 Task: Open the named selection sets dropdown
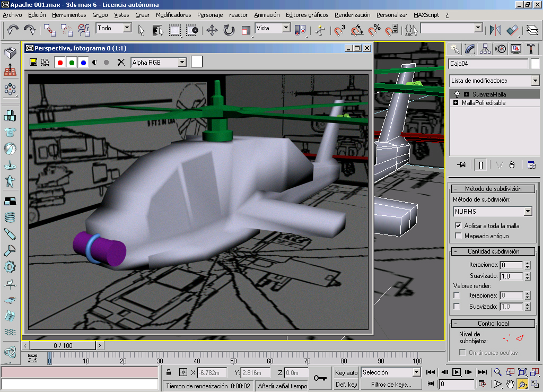pyautogui.click(x=478, y=28)
